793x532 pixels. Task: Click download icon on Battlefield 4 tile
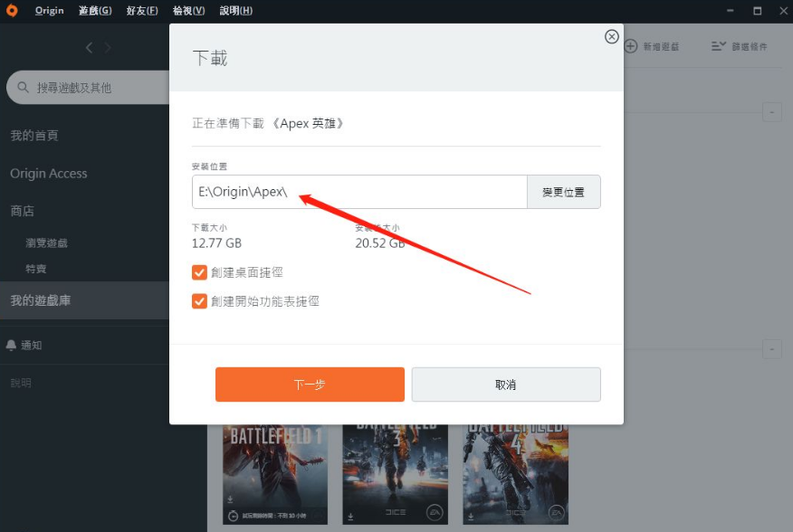(x=471, y=517)
